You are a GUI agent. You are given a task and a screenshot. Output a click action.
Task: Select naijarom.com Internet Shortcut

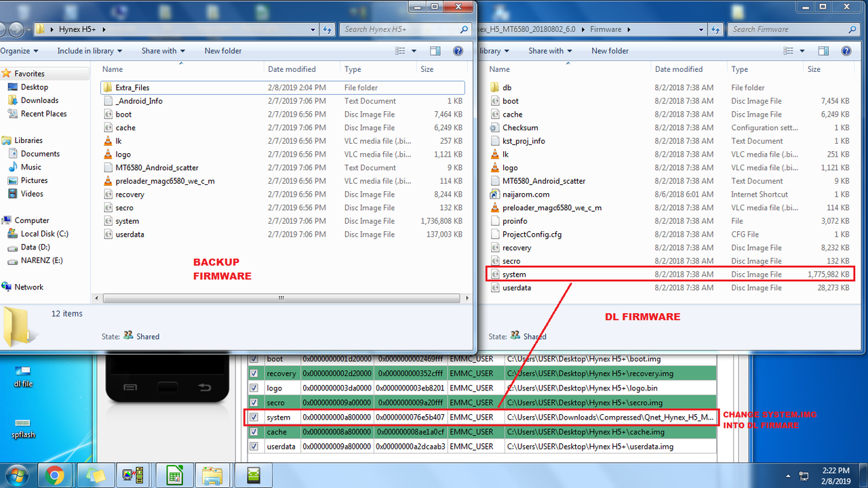point(526,195)
